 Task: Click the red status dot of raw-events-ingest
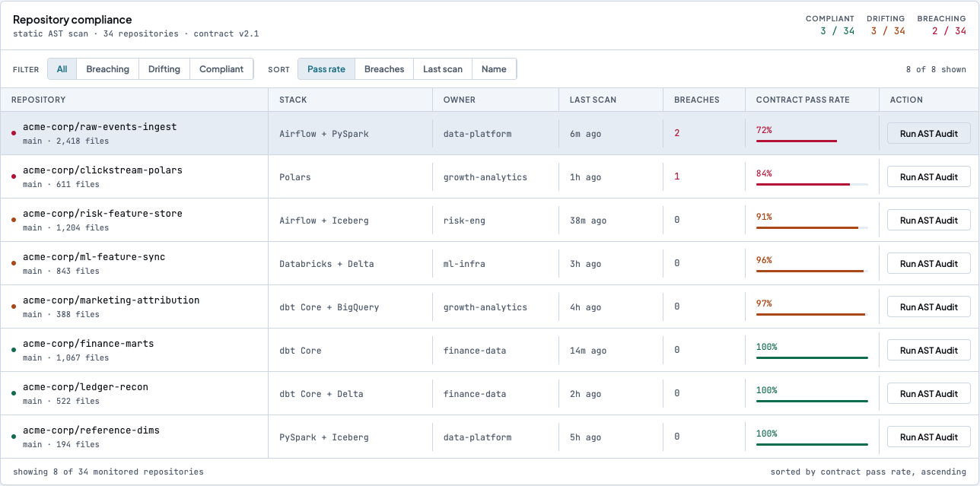(x=14, y=133)
